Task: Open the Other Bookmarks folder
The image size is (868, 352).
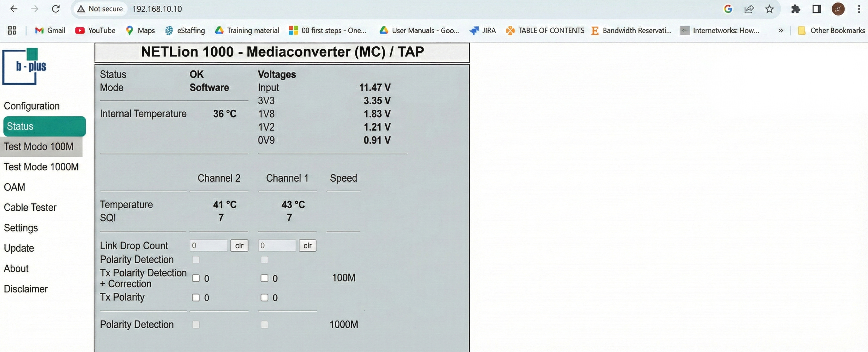Action: coord(831,31)
